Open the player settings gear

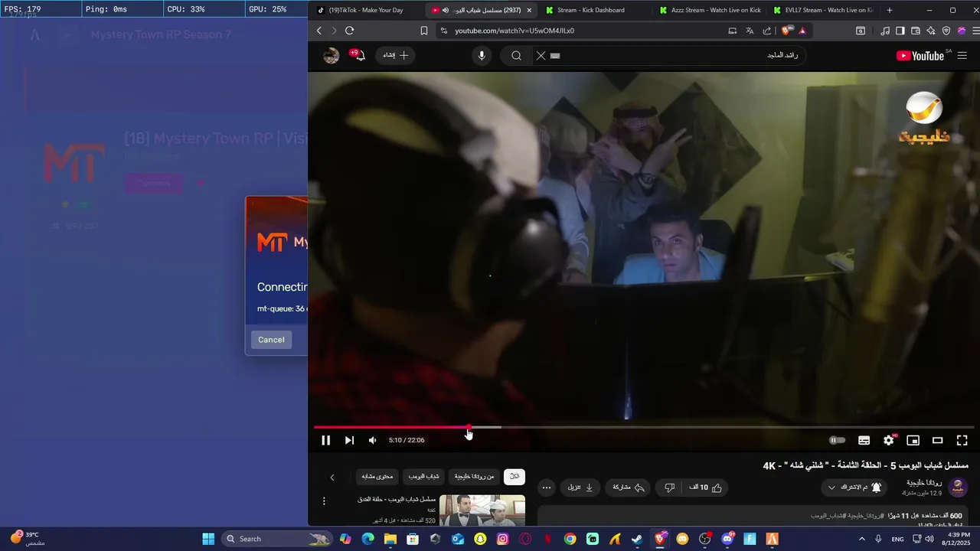tap(889, 440)
